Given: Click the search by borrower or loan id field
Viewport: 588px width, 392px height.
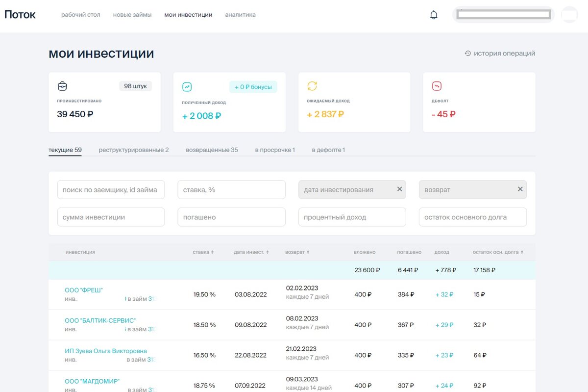Looking at the screenshot, I should pyautogui.click(x=111, y=190).
